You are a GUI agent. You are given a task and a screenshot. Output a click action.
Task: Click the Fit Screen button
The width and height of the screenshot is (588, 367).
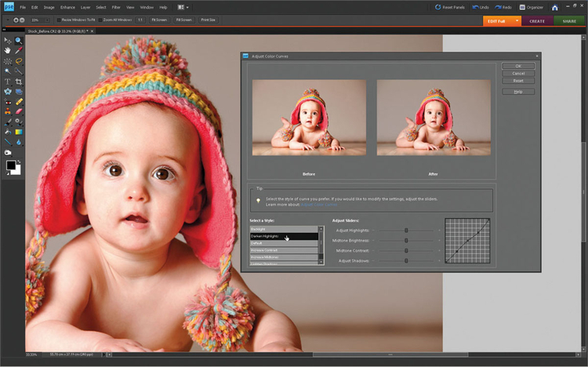pyautogui.click(x=159, y=20)
